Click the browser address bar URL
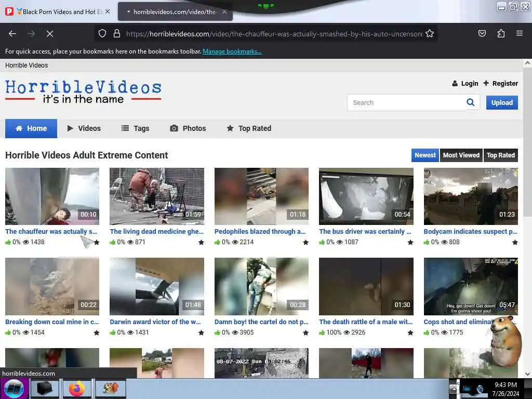 [274, 34]
